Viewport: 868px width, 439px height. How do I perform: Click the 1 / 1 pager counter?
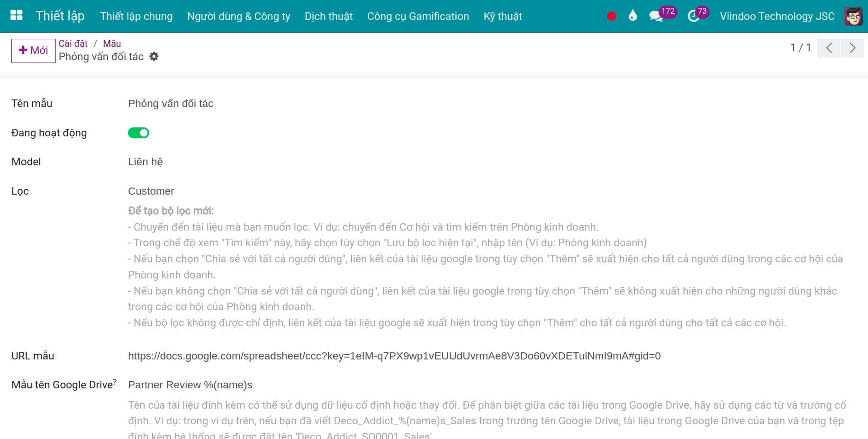click(x=801, y=47)
